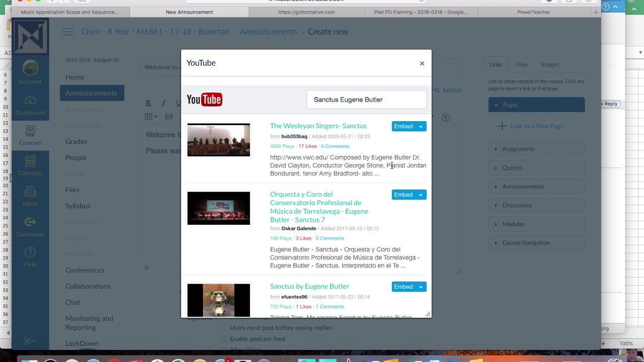Toggle italic in the editor toolbar
This screenshot has width=644, height=362.
click(x=164, y=103)
